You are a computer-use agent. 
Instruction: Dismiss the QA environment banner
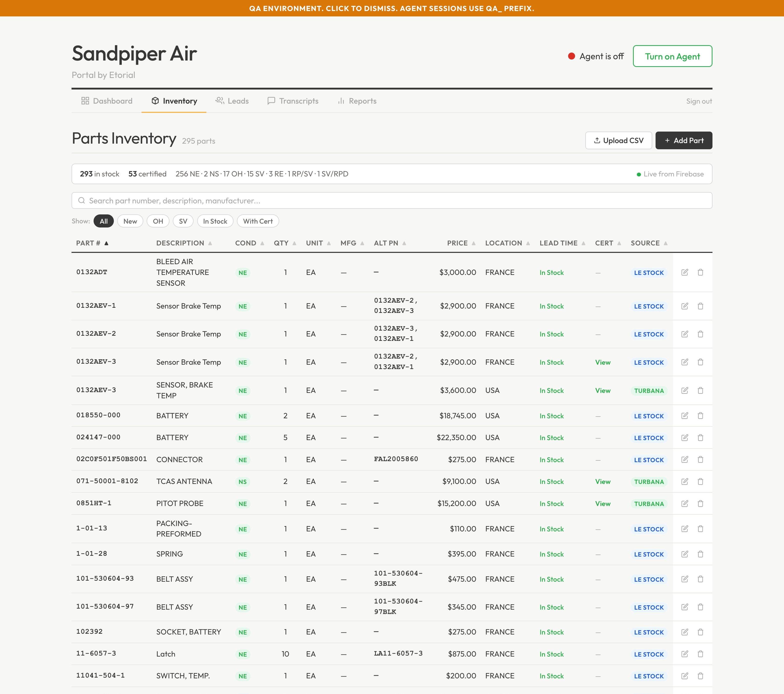(392, 8)
